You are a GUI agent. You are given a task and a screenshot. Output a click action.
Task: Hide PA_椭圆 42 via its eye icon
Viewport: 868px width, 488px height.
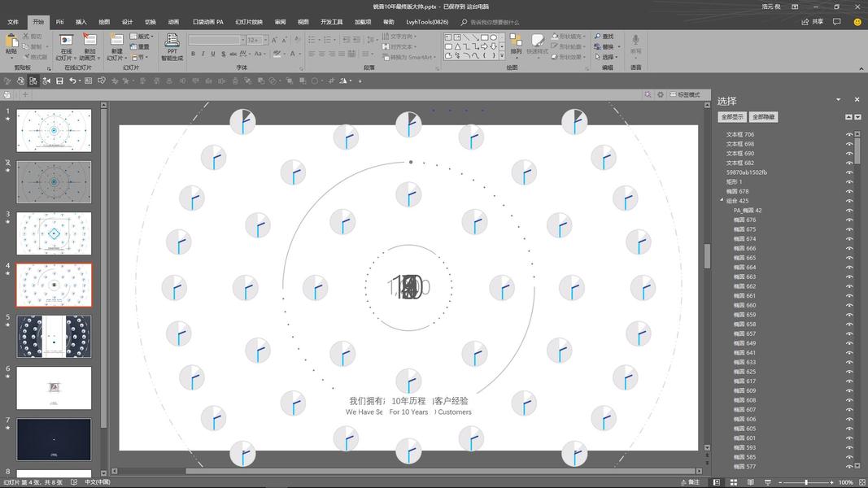pyautogui.click(x=849, y=211)
